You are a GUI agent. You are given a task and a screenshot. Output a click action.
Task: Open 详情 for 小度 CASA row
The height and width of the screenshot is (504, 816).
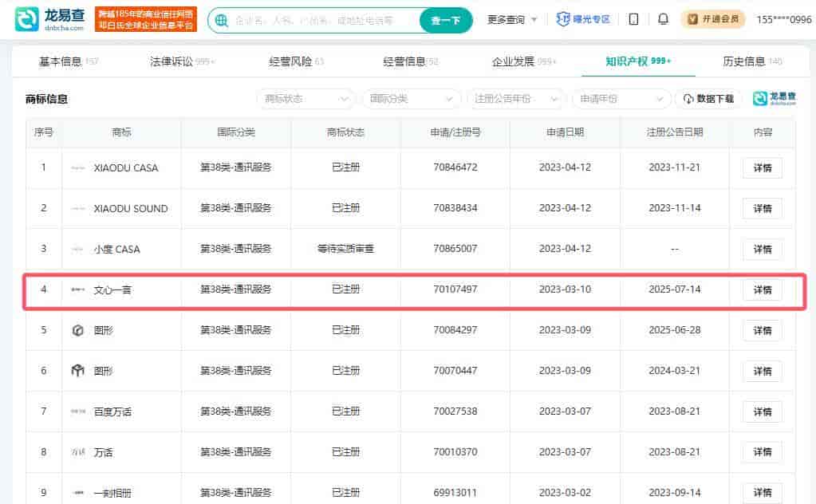pyautogui.click(x=763, y=249)
